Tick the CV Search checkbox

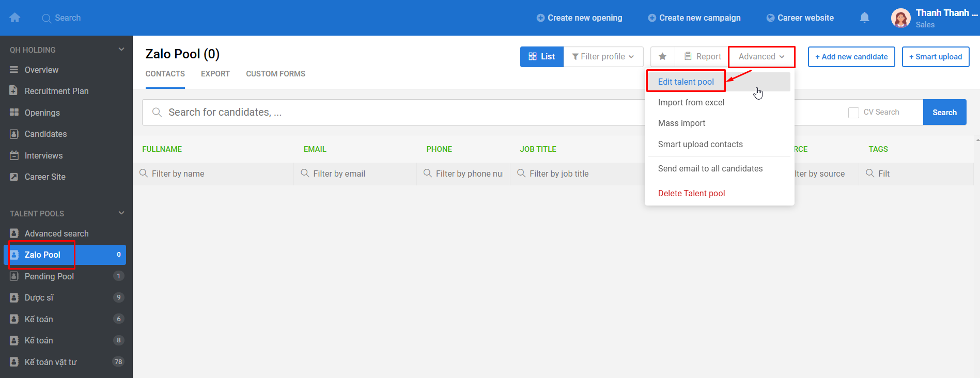pos(853,113)
